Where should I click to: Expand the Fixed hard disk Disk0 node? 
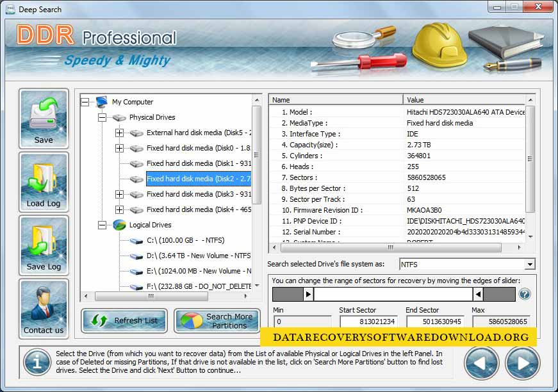[120, 149]
